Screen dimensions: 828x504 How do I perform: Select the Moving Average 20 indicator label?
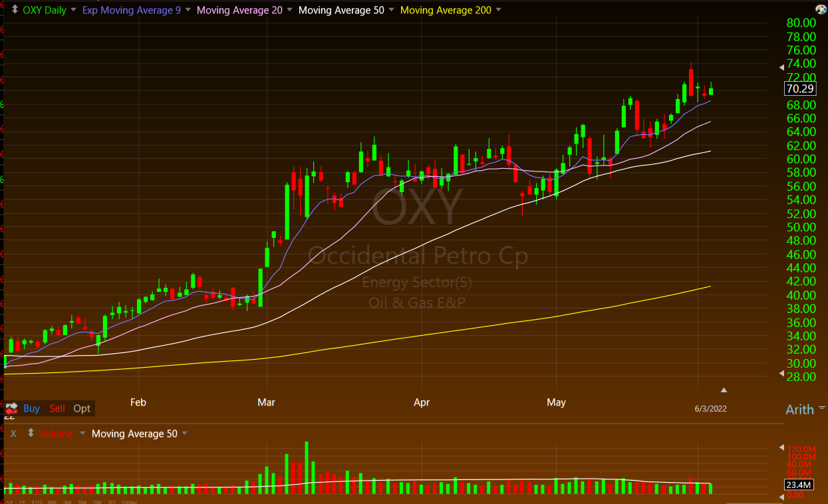coord(239,10)
